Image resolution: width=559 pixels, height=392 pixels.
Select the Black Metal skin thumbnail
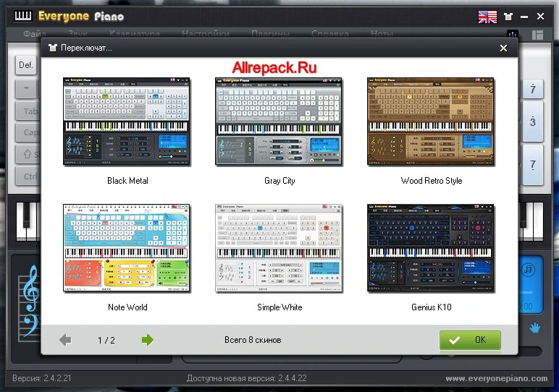pos(127,122)
